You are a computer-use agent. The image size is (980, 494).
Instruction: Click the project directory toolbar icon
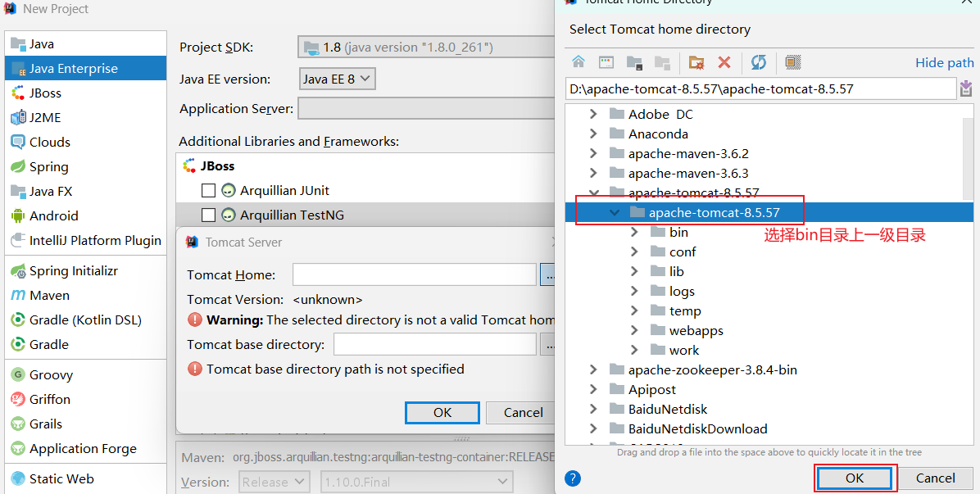(634, 62)
